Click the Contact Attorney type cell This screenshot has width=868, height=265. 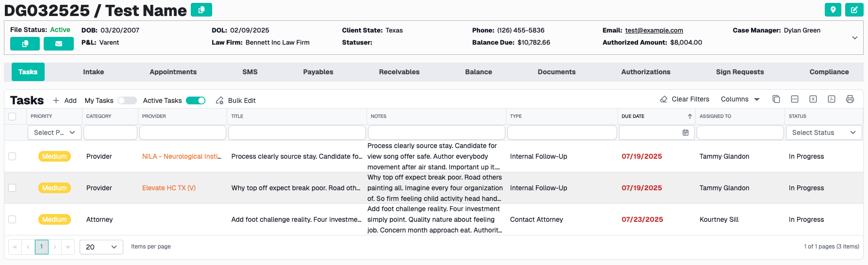tap(536, 219)
